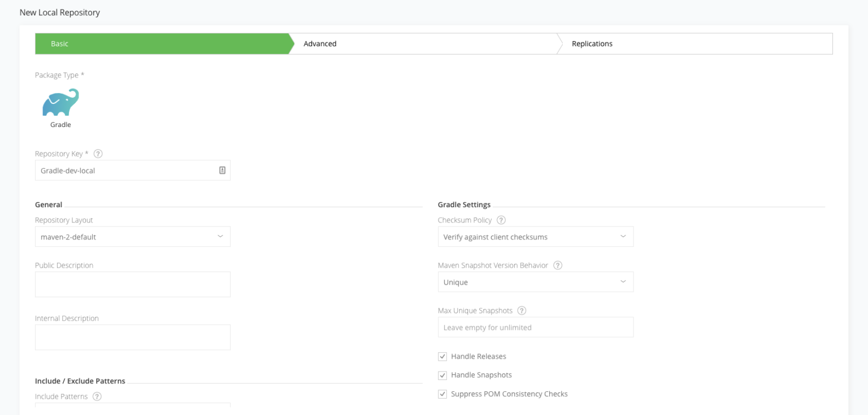Viewport: 868px width, 415px height.
Task: Click the Max Unique Snapshots help icon
Action: pos(521,310)
